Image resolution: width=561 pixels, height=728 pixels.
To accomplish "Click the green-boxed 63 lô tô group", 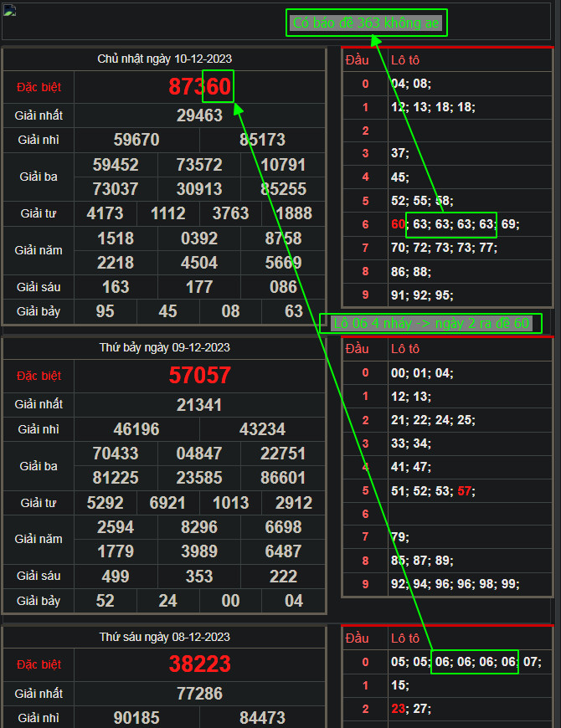I will 451,224.
